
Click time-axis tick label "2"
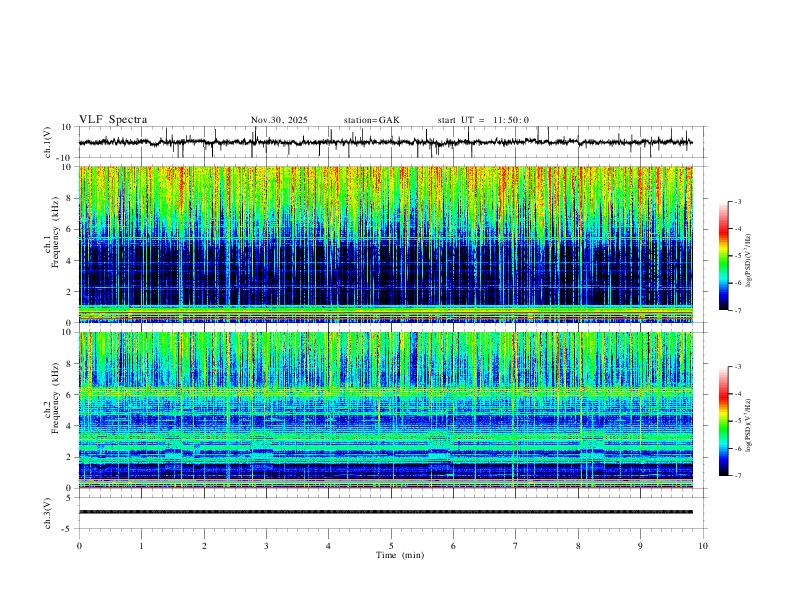204,546
